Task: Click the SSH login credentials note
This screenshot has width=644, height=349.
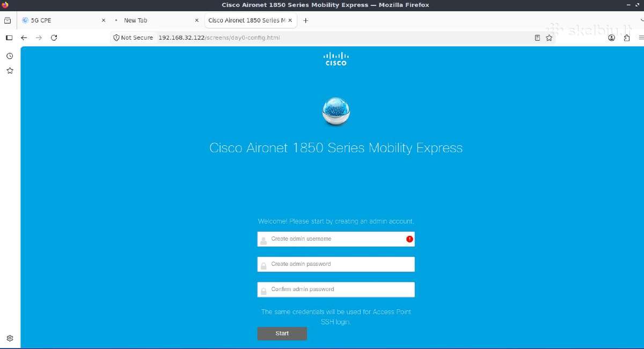Action: tap(336, 317)
